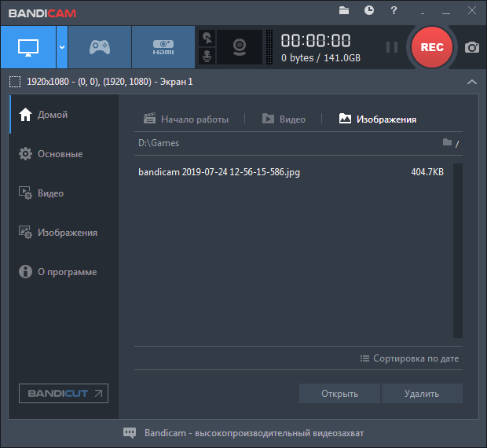This screenshot has width=487, height=448.
Task: Select screen recording mode icon
Action: (x=27, y=47)
